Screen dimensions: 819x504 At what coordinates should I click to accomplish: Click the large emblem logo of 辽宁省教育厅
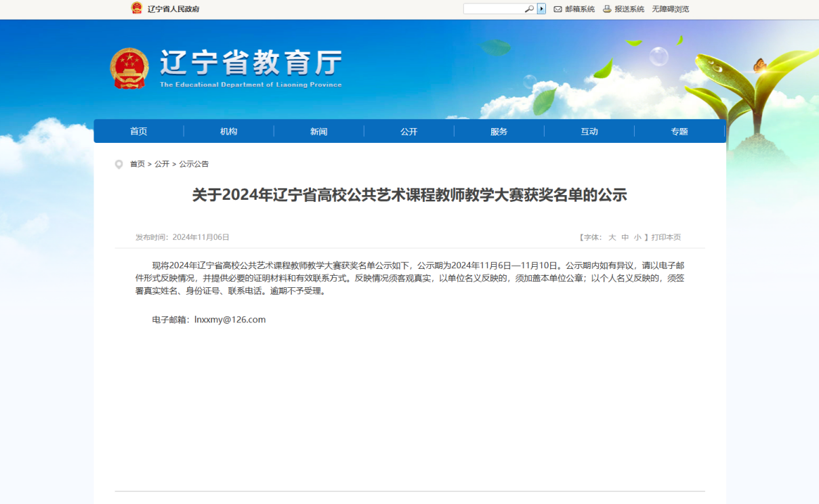129,68
